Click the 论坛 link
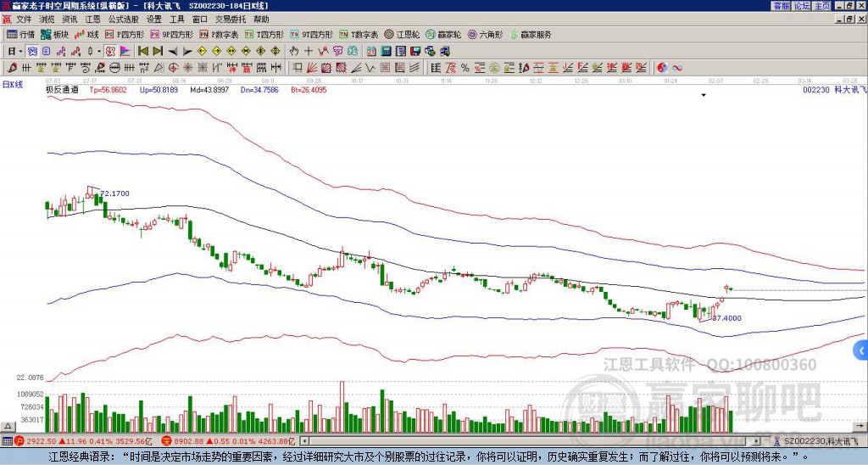Viewport: 868px width, 465px height. pyautogui.click(x=801, y=6)
